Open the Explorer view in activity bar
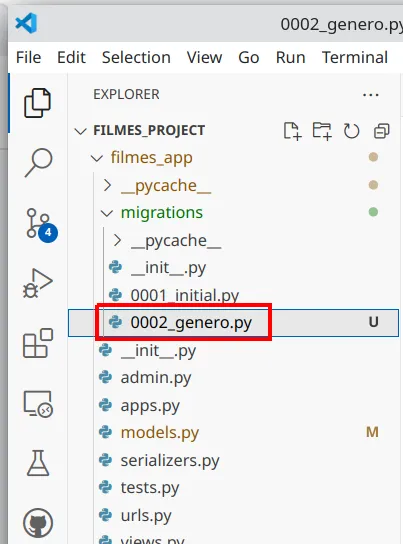403x544 pixels. 37,103
